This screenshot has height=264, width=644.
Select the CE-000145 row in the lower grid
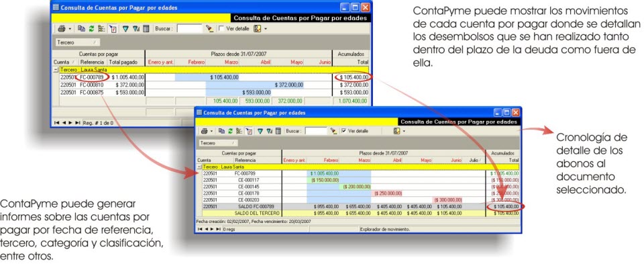pyautogui.click(x=360, y=187)
